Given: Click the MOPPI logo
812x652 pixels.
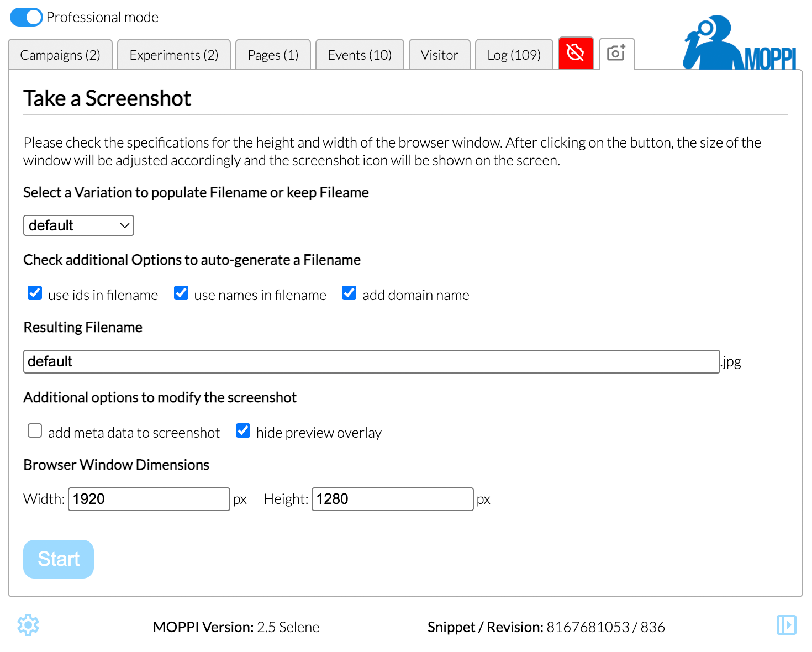Looking at the screenshot, I should [740, 43].
